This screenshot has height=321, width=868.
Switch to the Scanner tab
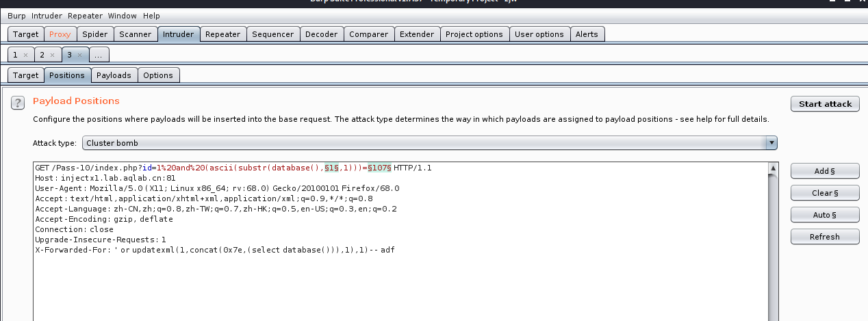(x=135, y=34)
